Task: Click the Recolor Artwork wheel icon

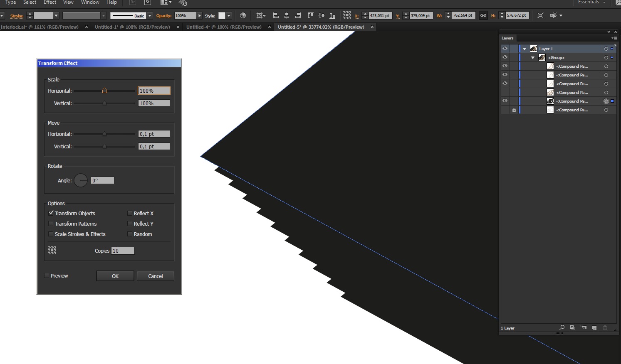Action: [x=243, y=16]
